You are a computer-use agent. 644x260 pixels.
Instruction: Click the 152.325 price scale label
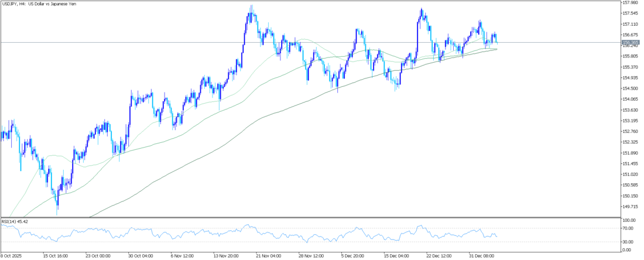coord(631,142)
